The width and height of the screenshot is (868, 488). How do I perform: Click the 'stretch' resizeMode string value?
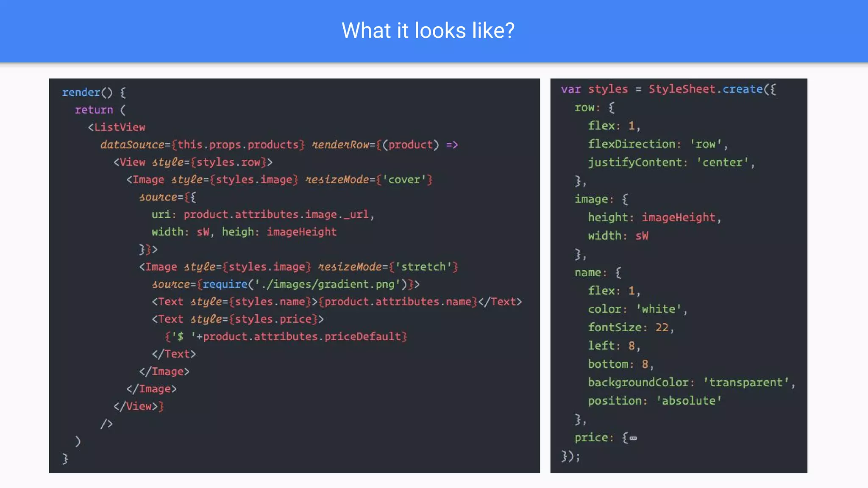coord(423,267)
